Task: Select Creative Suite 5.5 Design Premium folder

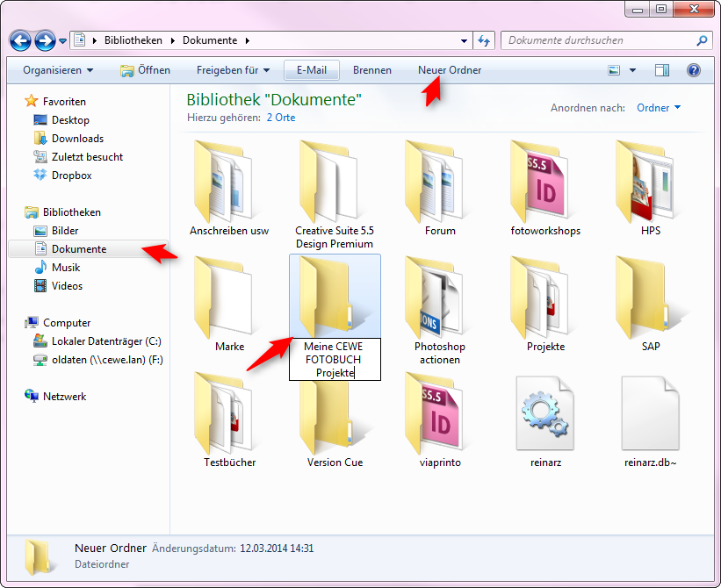Action: point(335,195)
